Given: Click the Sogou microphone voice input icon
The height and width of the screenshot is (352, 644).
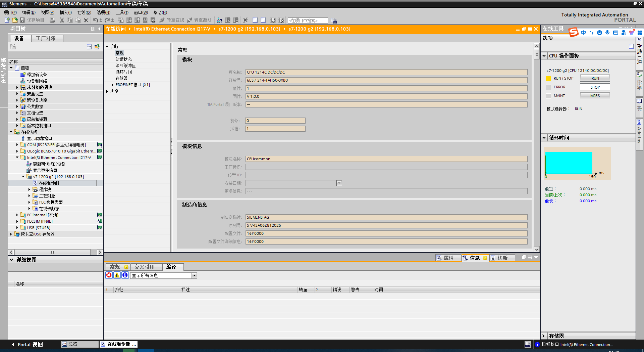Looking at the screenshot, I should pyautogui.click(x=607, y=33).
